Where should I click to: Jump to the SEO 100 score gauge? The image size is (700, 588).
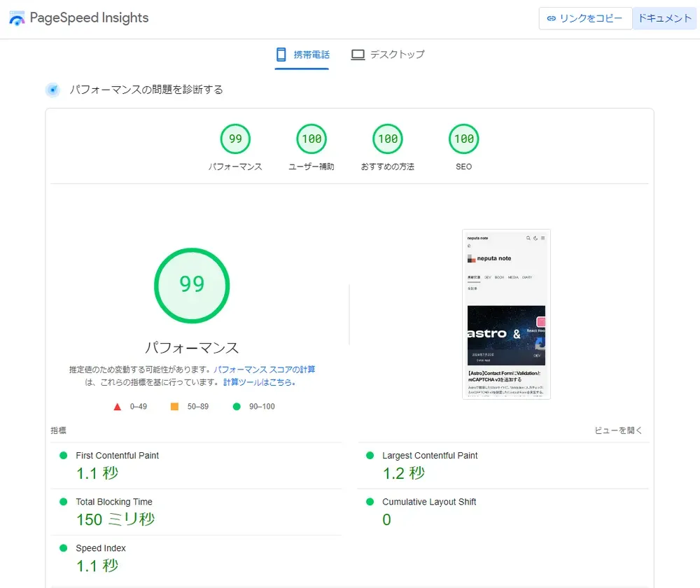463,139
